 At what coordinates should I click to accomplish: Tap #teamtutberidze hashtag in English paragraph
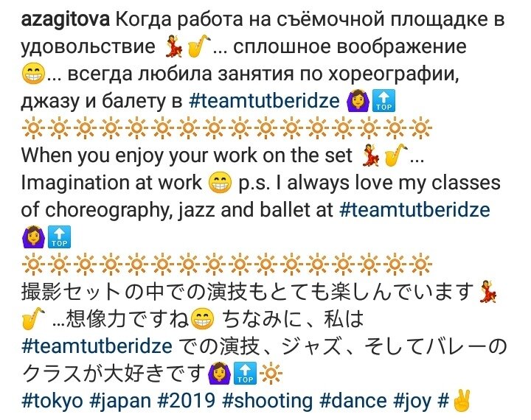point(414,210)
